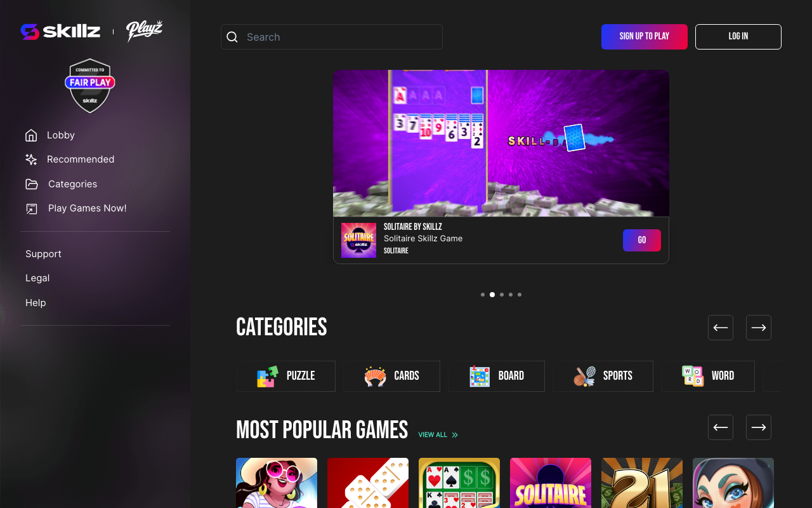Select fourth carousel dot indicator
Screen dimensions: 812x508
[511, 295]
